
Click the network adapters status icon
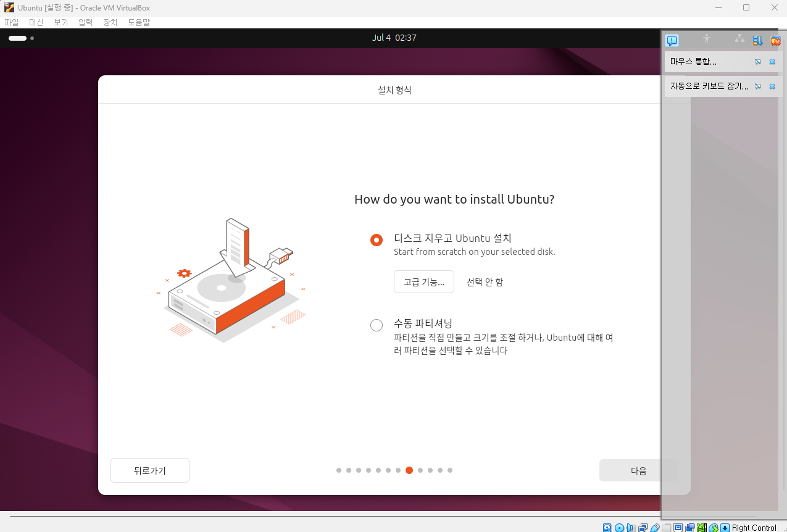643,528
